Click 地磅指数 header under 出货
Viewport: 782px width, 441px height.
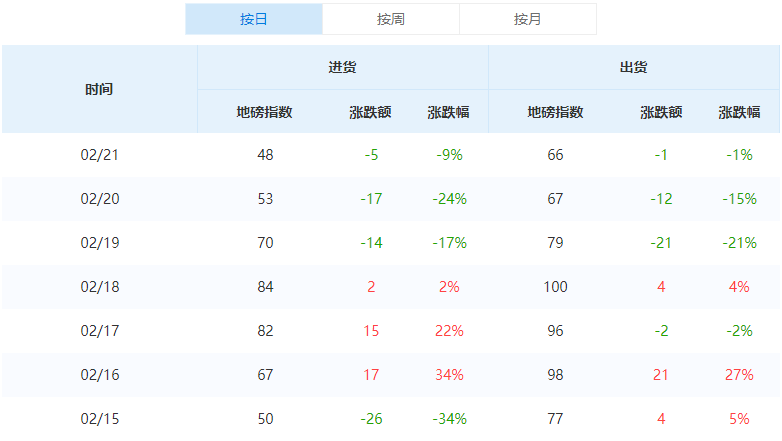(556, 112)
